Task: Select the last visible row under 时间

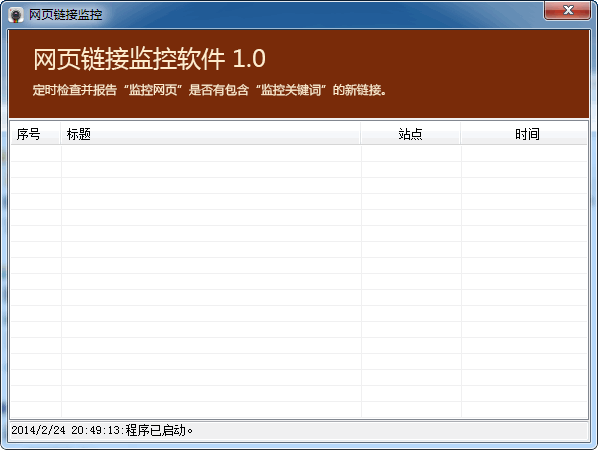Action: [x=524, y=410]
